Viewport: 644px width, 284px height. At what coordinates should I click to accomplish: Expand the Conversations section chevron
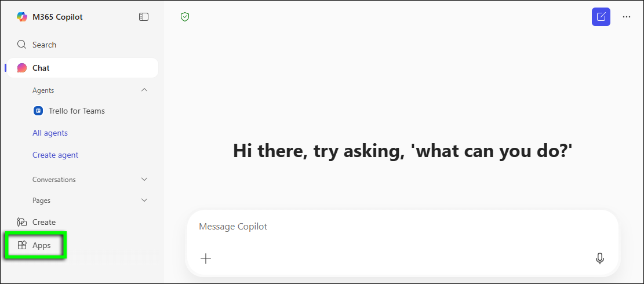click(144, 180)
